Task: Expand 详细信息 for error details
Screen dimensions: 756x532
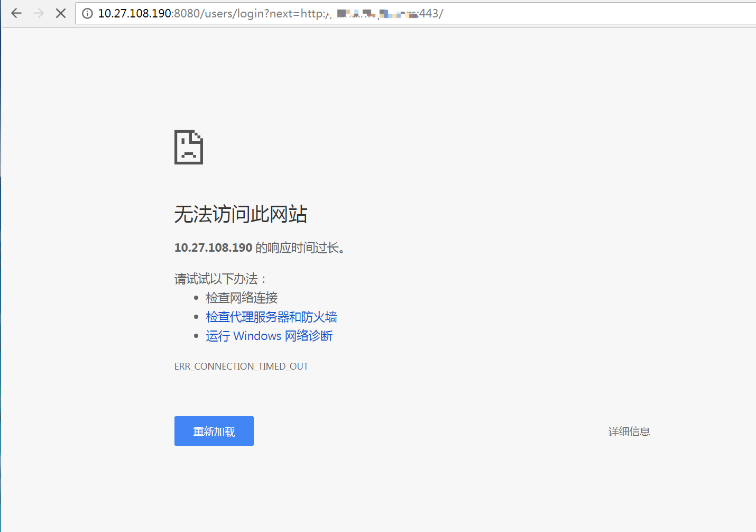Action: pos(629,431)
